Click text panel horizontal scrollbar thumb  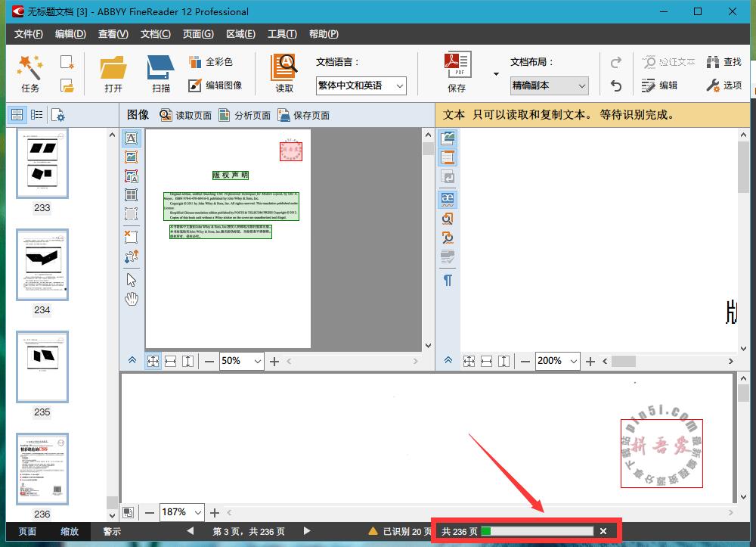[x=624, y=362]
